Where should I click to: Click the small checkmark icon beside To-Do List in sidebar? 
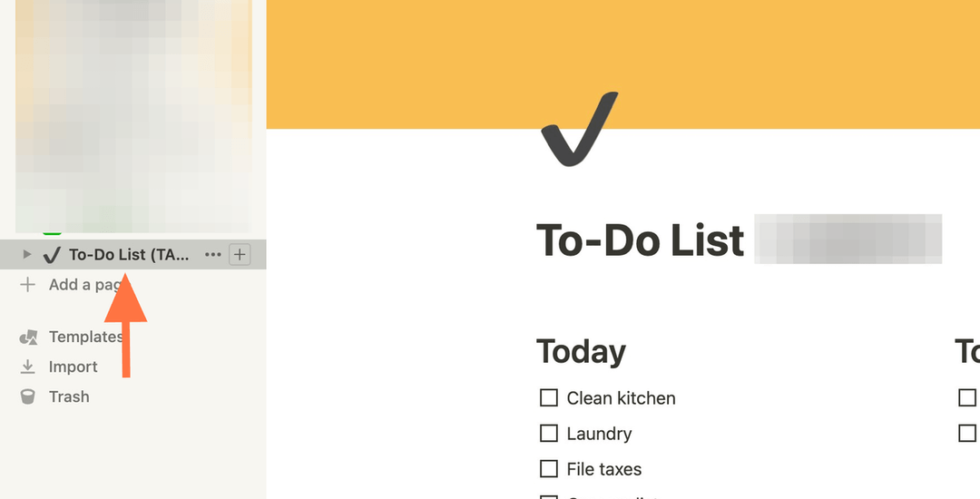tap(53, 255)
